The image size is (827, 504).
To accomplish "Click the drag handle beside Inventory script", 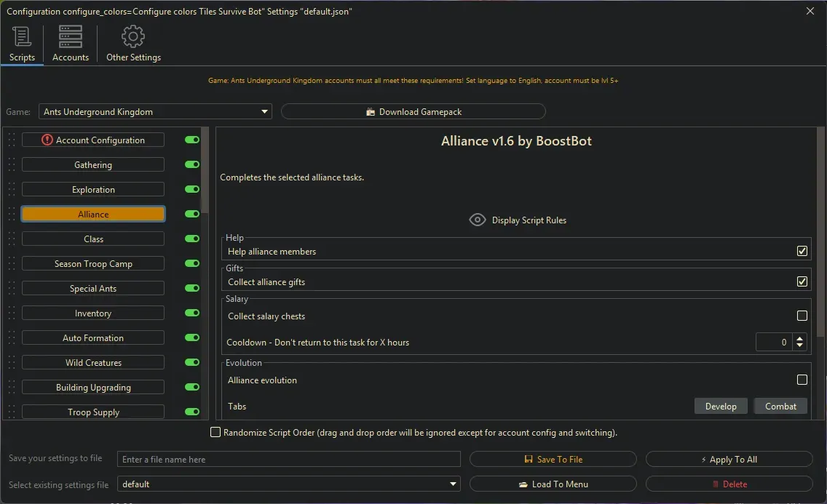I will (x=12, y=313).
